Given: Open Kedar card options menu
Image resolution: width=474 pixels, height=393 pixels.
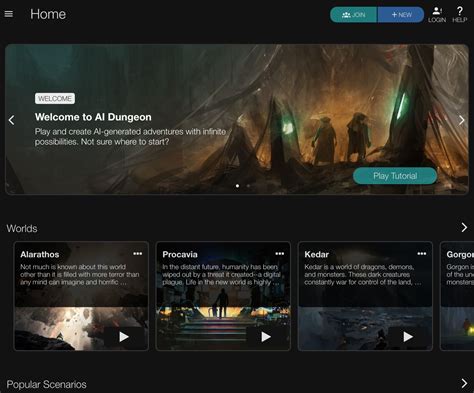Looking at the screenshot, I should tap(422, 254).
